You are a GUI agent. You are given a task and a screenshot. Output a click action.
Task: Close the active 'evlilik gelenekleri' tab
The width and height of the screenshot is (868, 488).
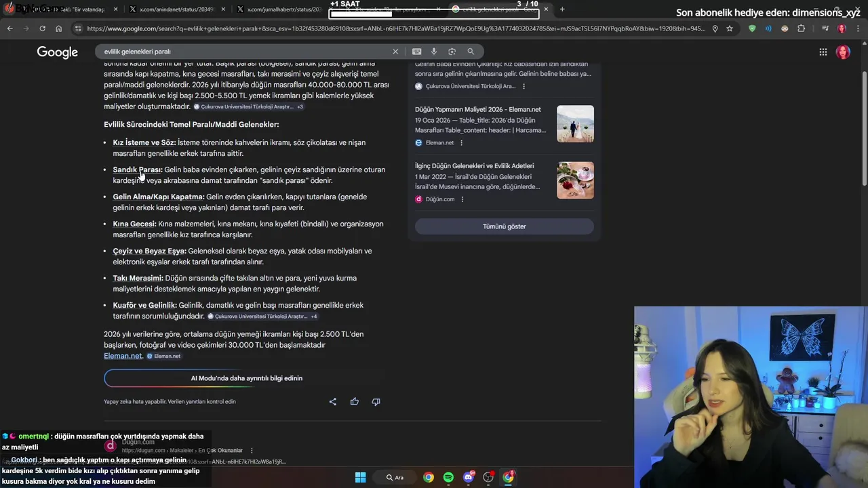pyautogui.click(x=546, y=9)
